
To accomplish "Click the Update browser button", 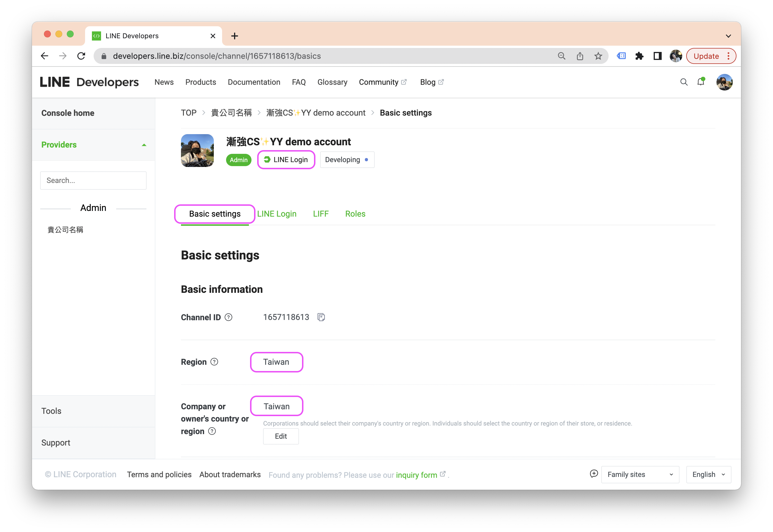I will coord(706,56).
